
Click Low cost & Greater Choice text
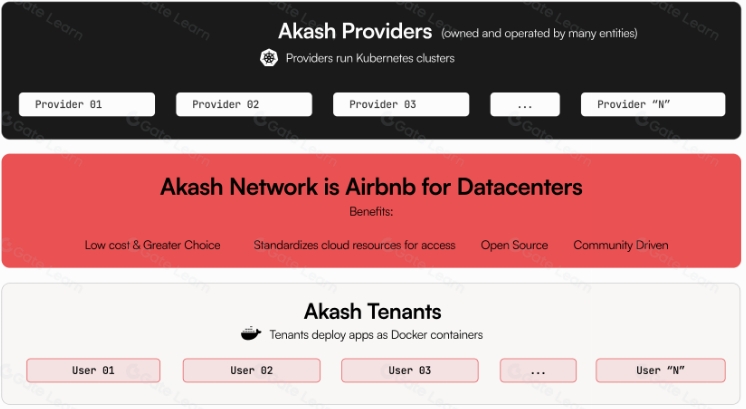tap(153, 245)
